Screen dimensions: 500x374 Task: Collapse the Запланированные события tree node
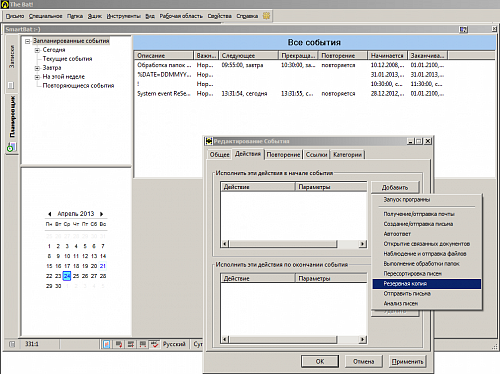[x=28, y=41]
